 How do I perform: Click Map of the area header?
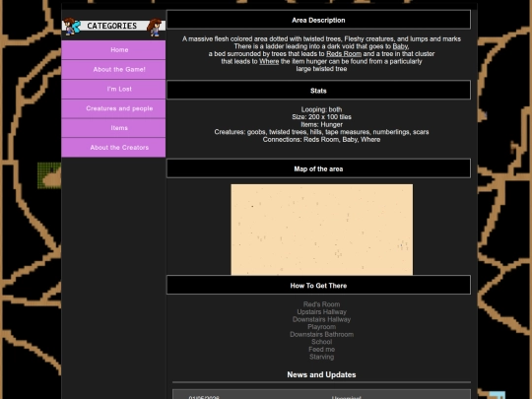pos(318,168)
